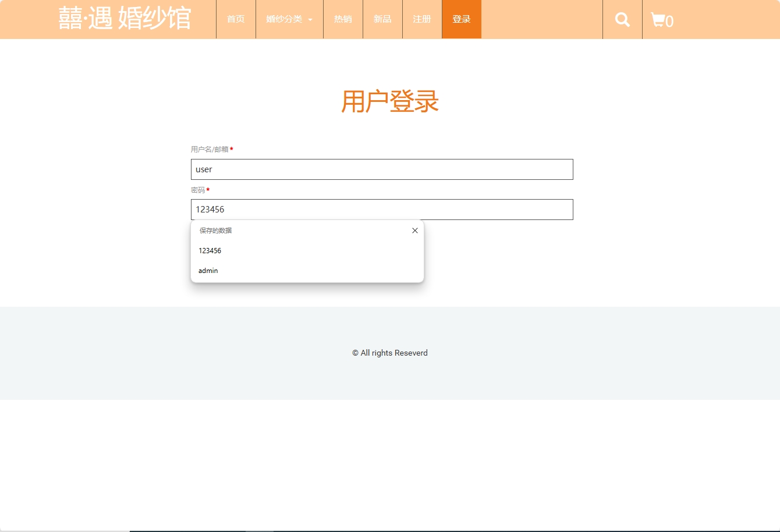
Task: Dismiss the saved data popup with the X
Action: [x=414, y=230]
